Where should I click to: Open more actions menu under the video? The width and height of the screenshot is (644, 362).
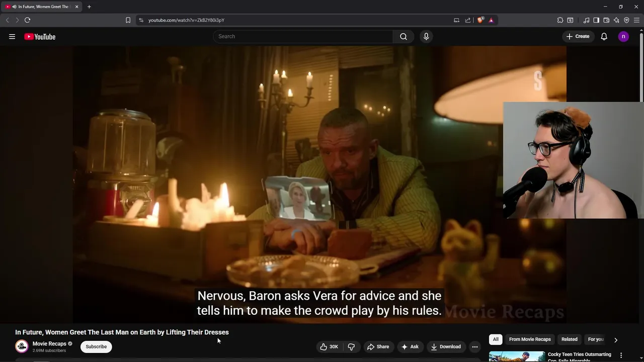click(475, 346)
